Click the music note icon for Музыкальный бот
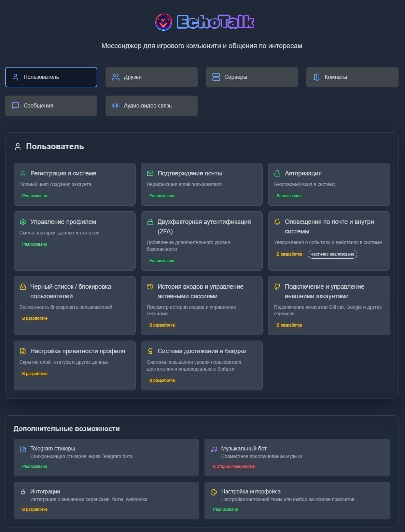Screen dimensions: 405x532 (214, 449)
